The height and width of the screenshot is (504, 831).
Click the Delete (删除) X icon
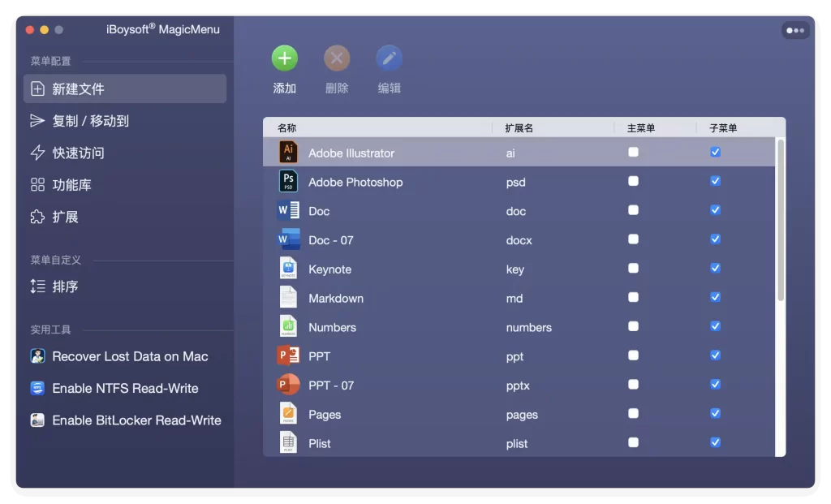pos(337,58)
